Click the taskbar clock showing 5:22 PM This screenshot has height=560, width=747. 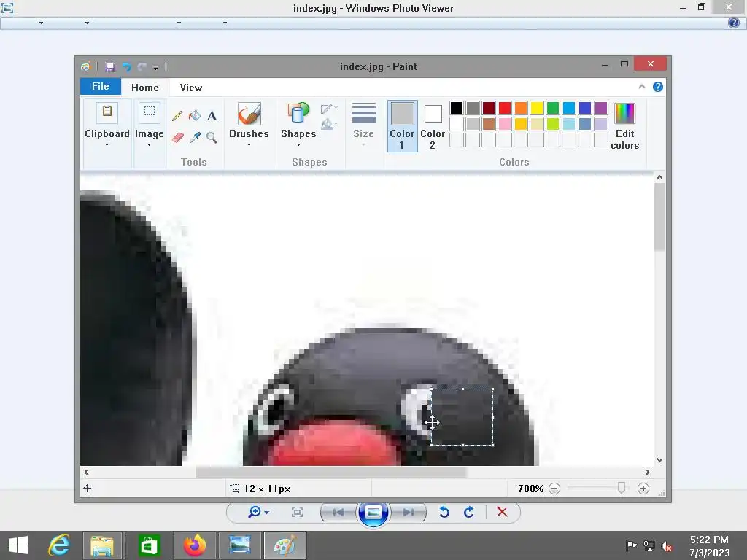709,545
